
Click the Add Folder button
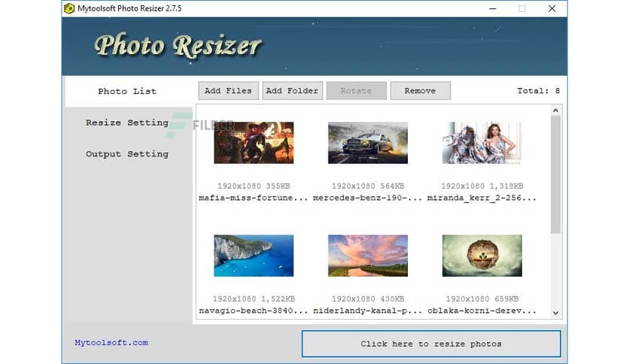click(293, 90)
